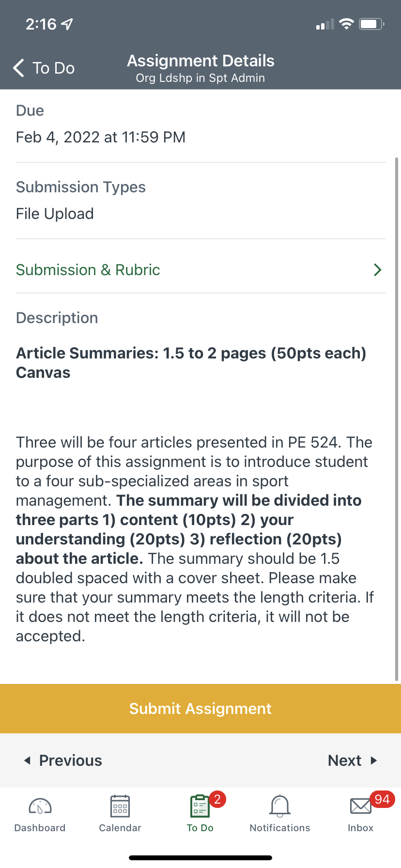Tap the red 94 inbox badge

(382, 799)
